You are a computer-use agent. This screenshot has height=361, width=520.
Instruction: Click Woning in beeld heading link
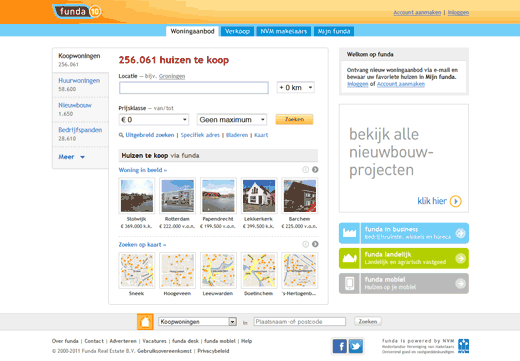click(143, 170)
